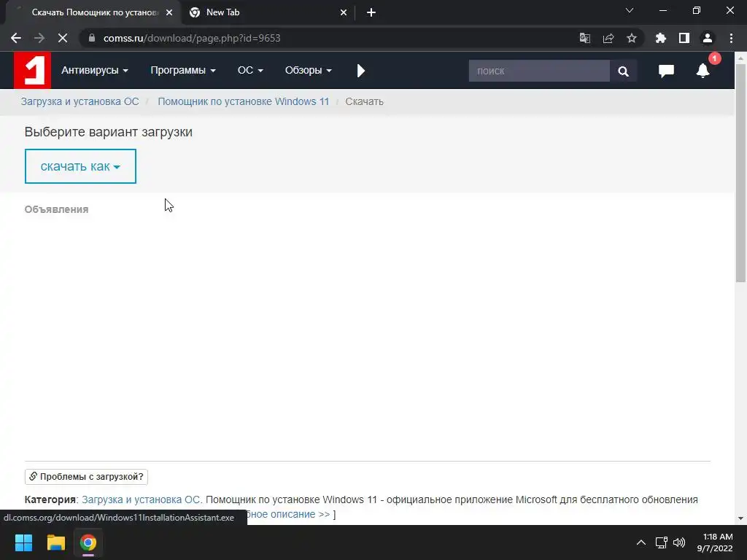Open Загрузка и установка ОС breadcrumb
Screen dimensions: 747x560
point(80,101)
